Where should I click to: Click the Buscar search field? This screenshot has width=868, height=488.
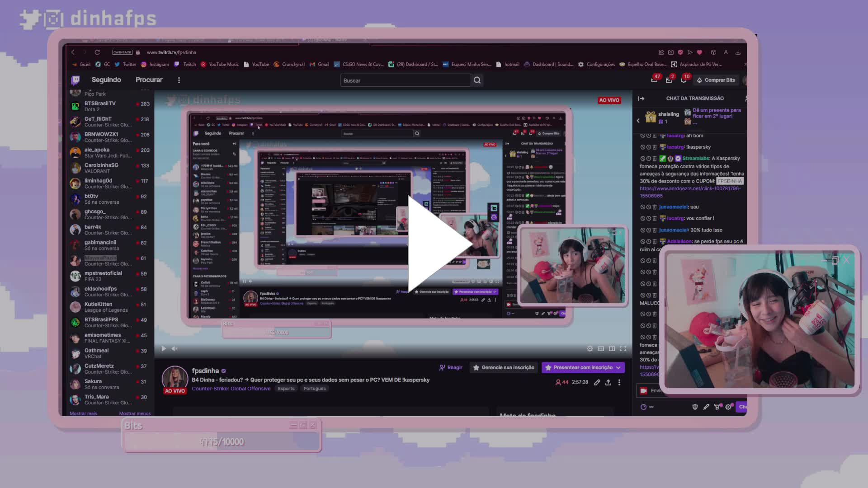point(406,80)
